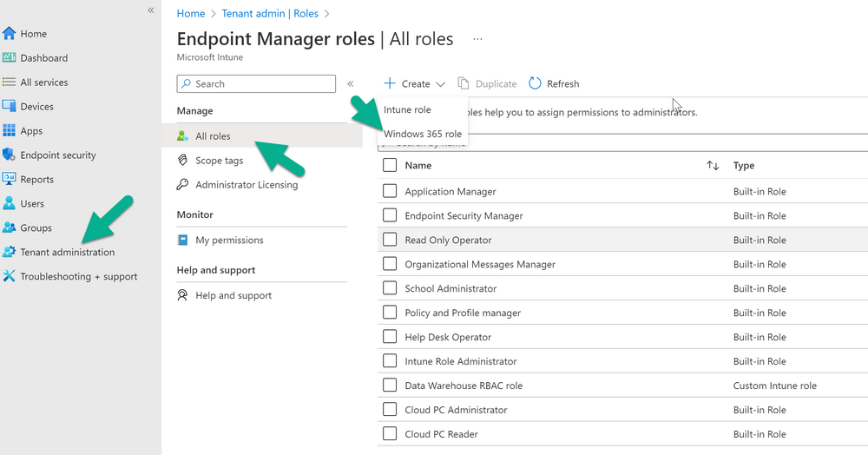Click the Reports icon in the sidebar
This screenshot has height=455, width=868.
click(9, 179)
